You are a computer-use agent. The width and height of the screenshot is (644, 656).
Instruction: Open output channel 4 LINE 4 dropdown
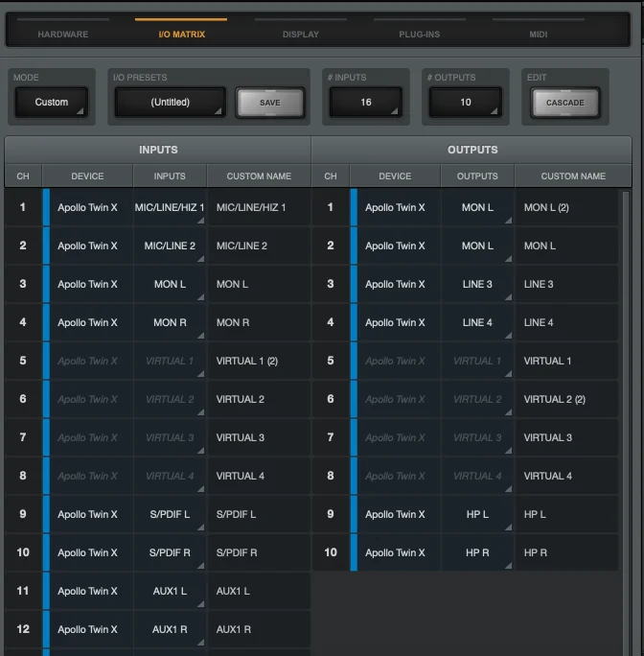pyautogui.click(x=477, y=322)
